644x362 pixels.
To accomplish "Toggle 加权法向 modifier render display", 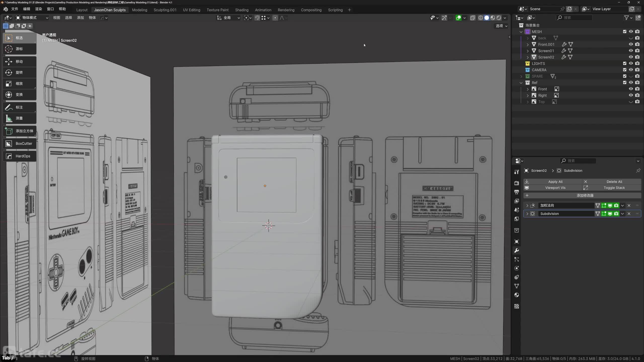I will (x=616, y=206).
